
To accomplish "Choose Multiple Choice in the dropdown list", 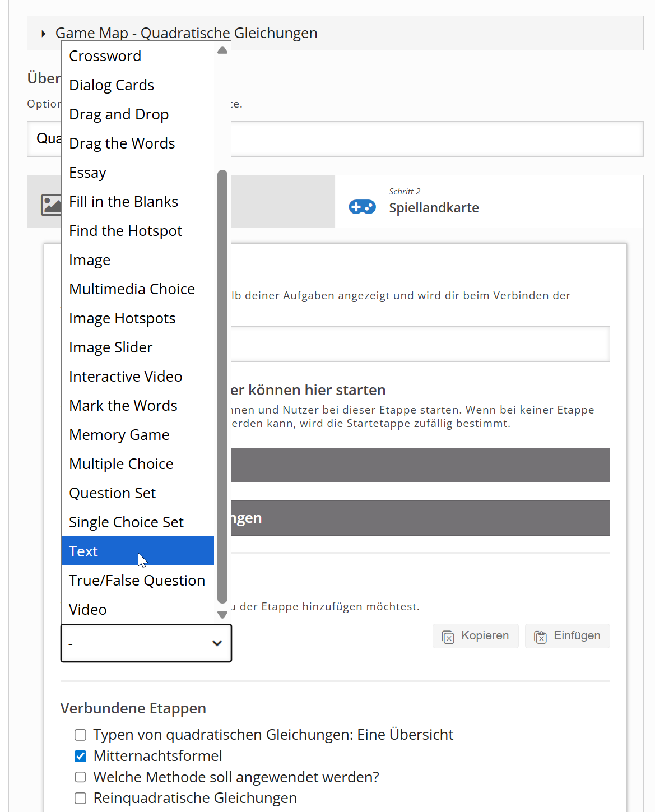I will 121,464.
